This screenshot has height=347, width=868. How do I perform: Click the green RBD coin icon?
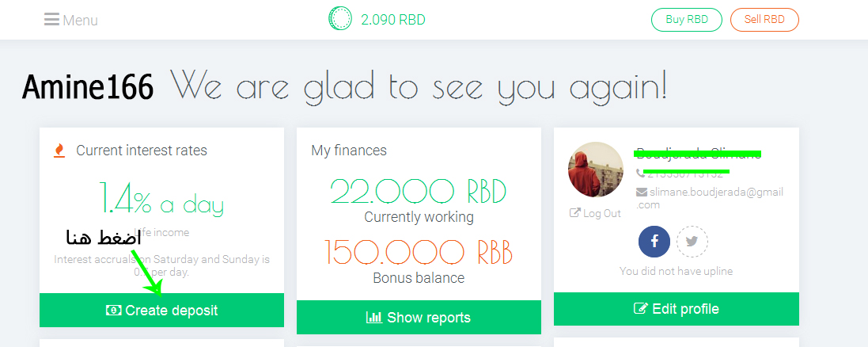click(339, 18)
